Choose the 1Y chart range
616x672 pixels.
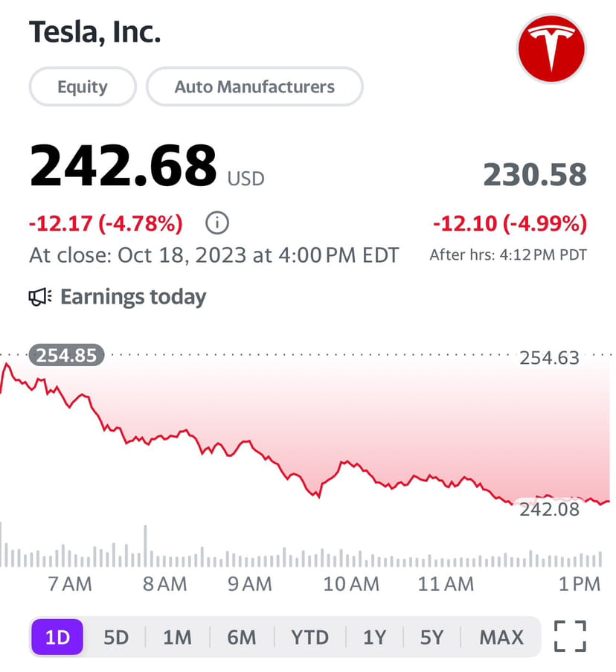pos(374,637)
